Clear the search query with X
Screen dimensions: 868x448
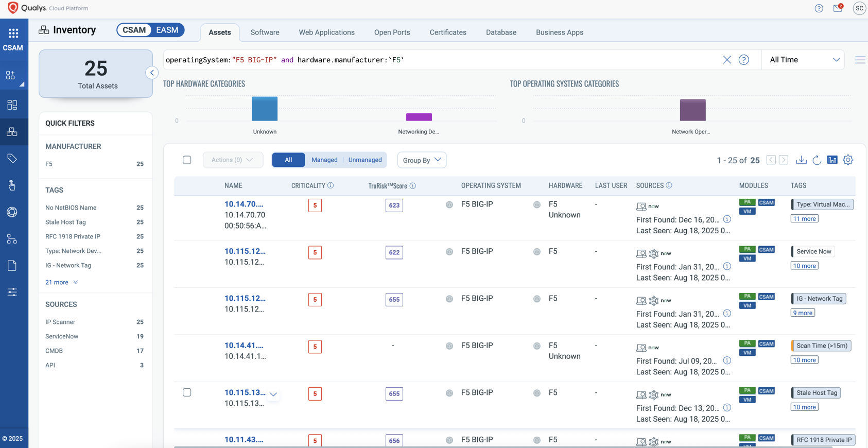point(727,60)
